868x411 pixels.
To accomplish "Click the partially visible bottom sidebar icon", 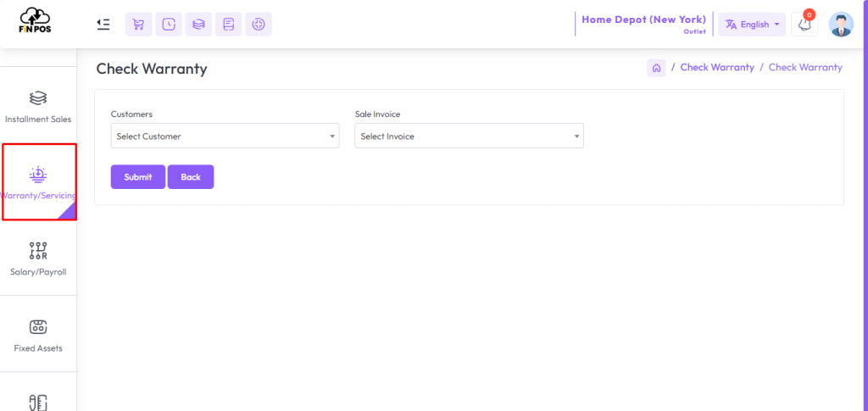I will click(x=38, y=403).
